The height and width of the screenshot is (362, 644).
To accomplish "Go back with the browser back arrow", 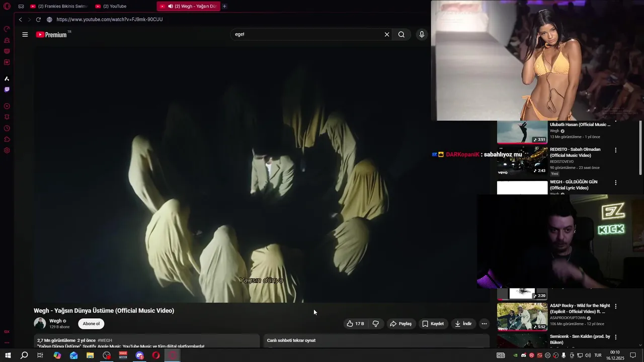I will (20, 20).
